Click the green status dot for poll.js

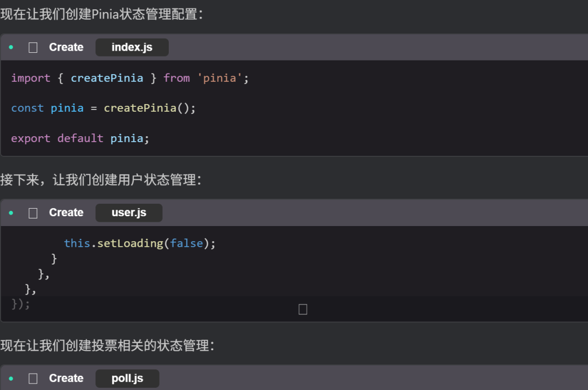click(x=11, y=379)
